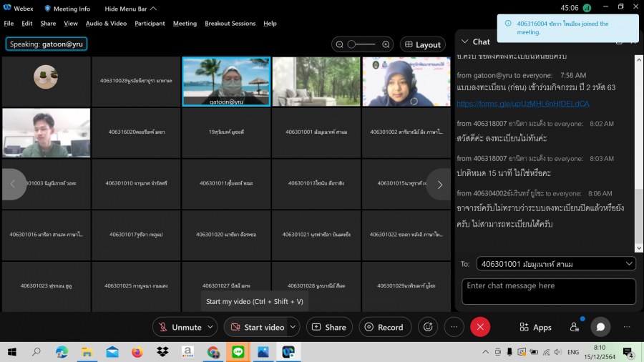Open the Breakout Sessions menu
644x362 pixels.
coord(230,23)
